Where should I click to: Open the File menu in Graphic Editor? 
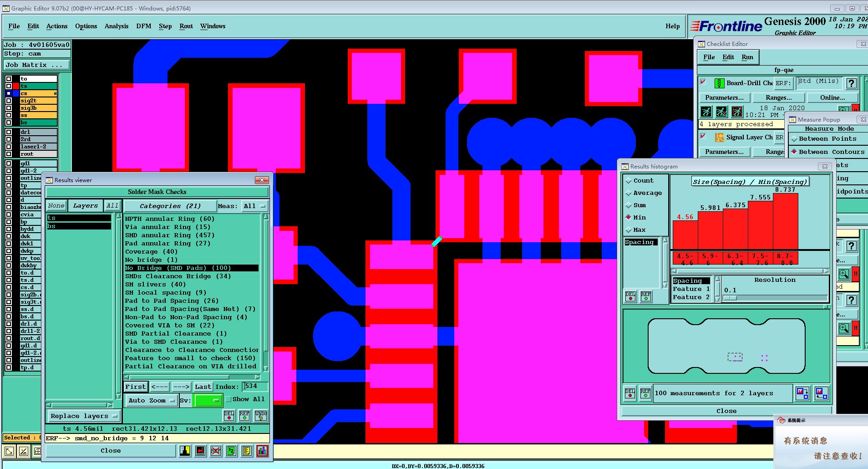(14, 26)
